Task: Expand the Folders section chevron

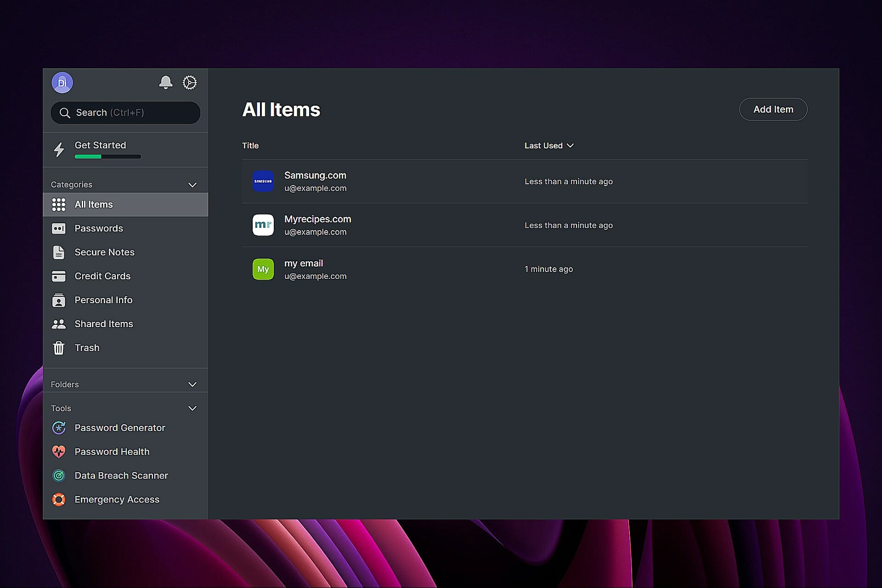Action: (x=192, y=384)
